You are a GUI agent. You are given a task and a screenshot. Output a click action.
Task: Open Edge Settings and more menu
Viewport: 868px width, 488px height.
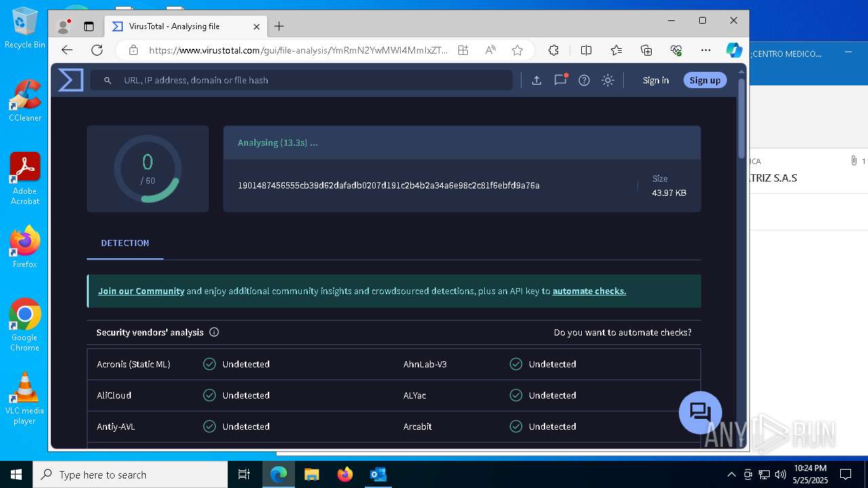pos(706,50)
